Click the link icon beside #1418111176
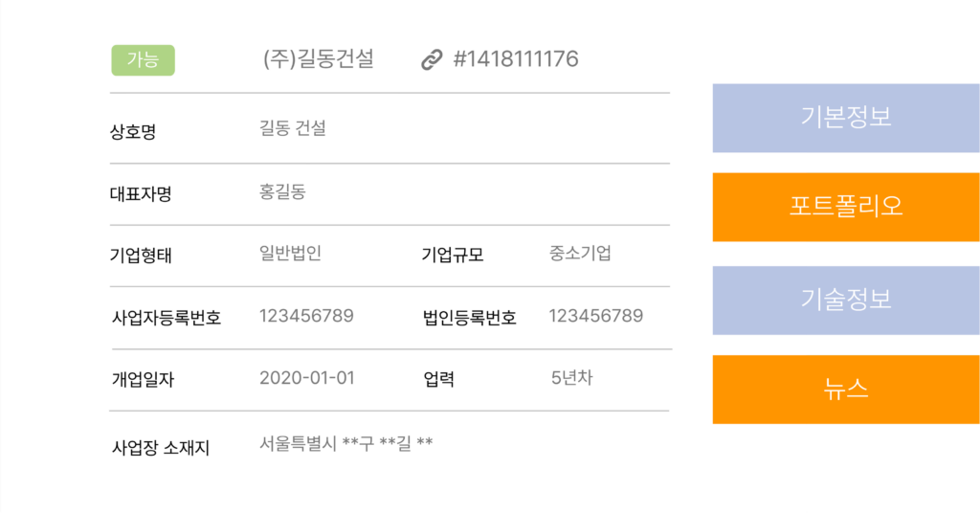This screenshot has width=980, height=513. 432,60
